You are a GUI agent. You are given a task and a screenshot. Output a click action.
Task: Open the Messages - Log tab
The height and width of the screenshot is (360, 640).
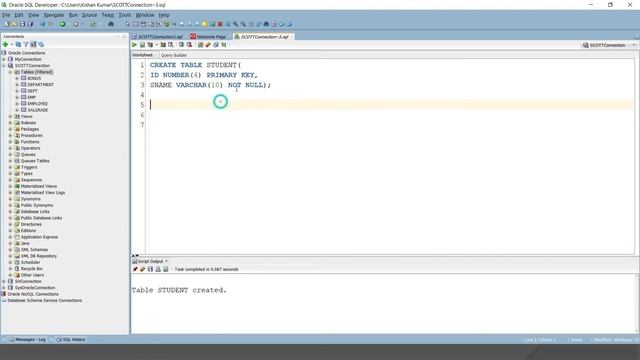click(28, 340)
